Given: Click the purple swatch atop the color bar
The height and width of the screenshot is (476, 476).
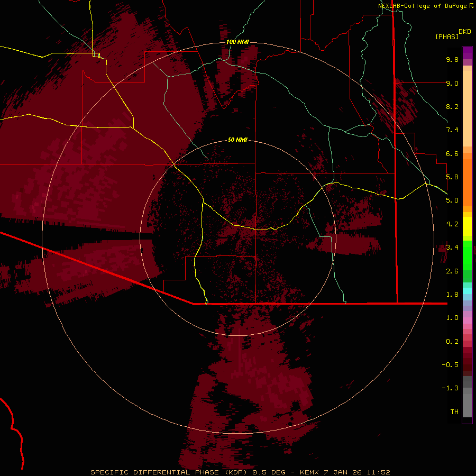Looking at the screenshot, I should point(467,53).
